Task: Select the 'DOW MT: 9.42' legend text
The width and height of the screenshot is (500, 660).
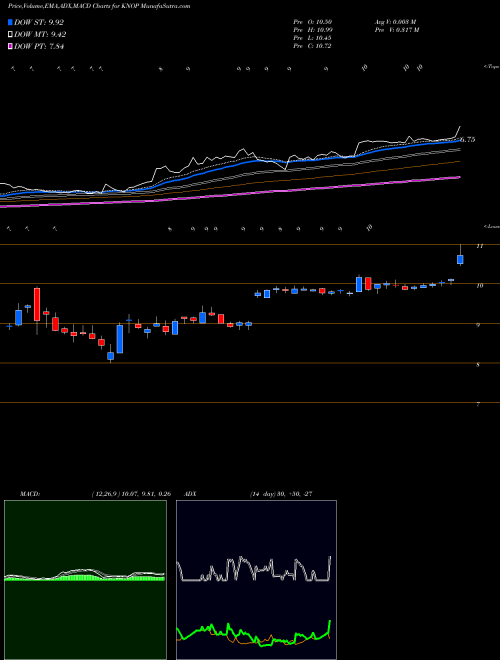Action: 40,35
